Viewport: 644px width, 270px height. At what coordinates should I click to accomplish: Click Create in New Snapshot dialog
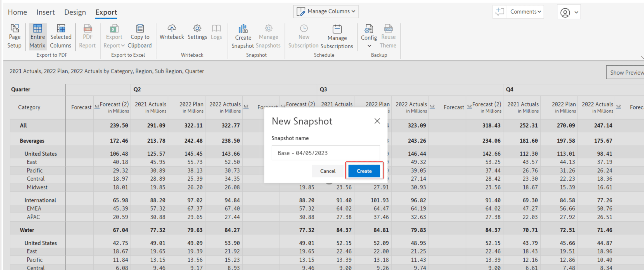(x=364, y=171)
